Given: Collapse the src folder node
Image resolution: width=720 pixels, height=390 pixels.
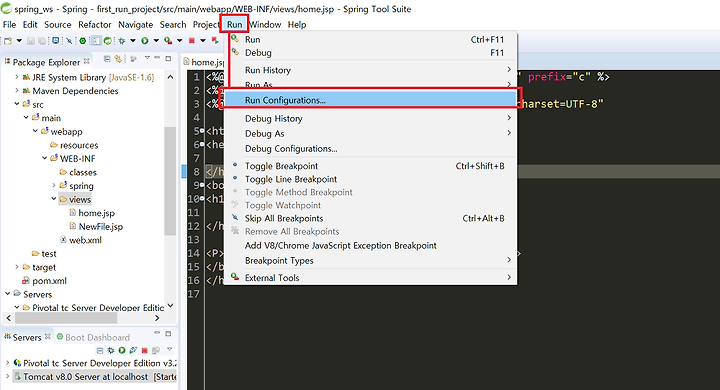Looking at the screenshot, I should coord(17,104).
